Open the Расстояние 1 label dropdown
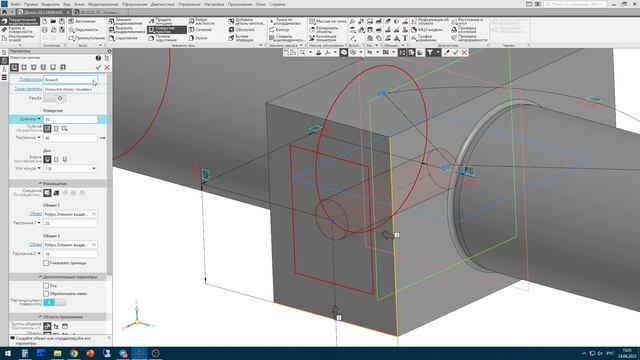This screenshot has width=640, height=360. [39, 223]
